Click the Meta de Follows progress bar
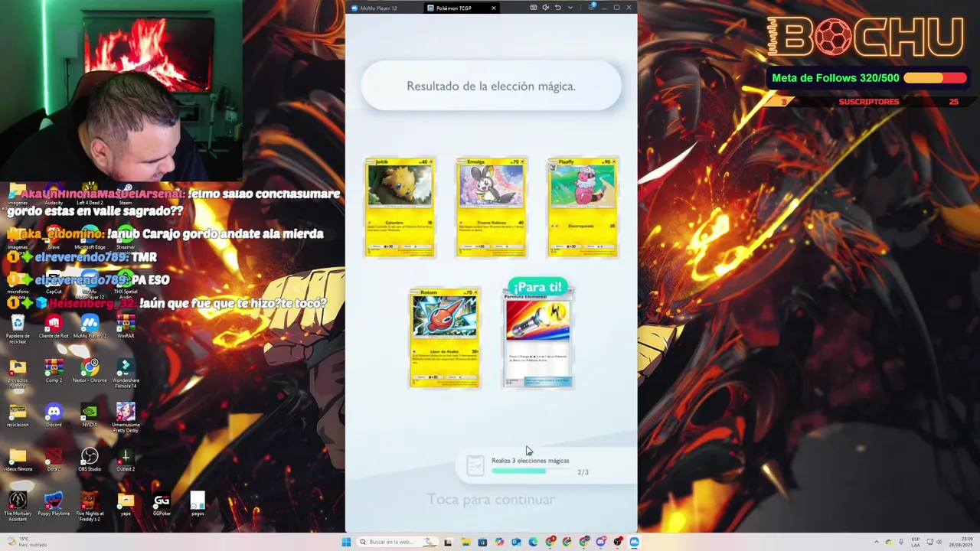 click(x=935, y=78)
